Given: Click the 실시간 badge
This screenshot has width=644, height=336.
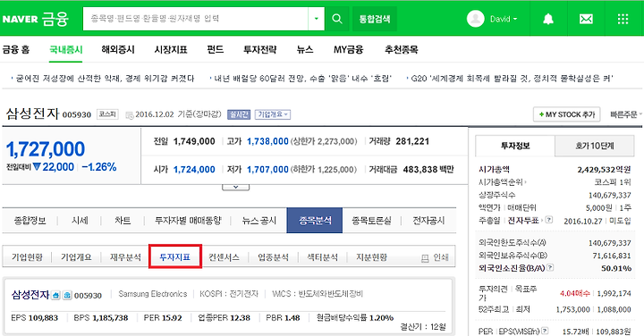Looking at the screenshot, I should (x=239, y=114).
